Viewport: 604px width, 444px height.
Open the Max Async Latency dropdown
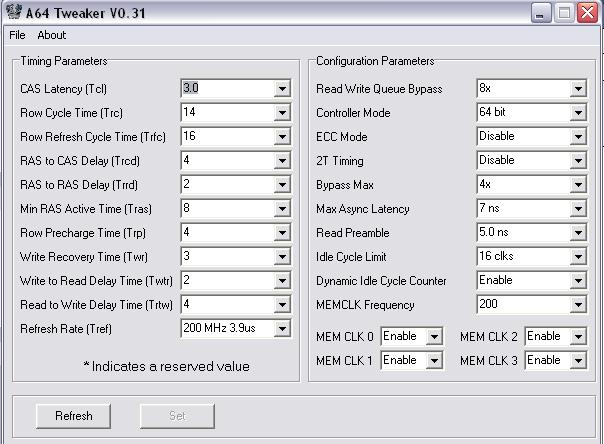pos(578,209)
